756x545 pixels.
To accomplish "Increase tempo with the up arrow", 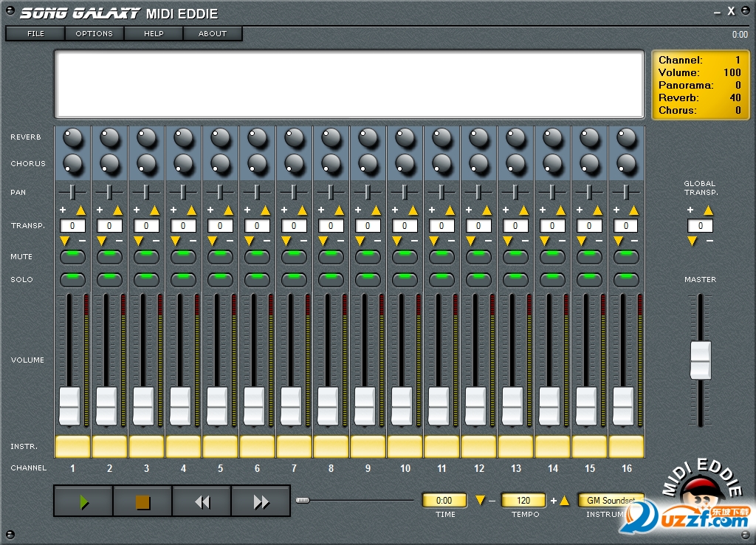I will (564, 500).
